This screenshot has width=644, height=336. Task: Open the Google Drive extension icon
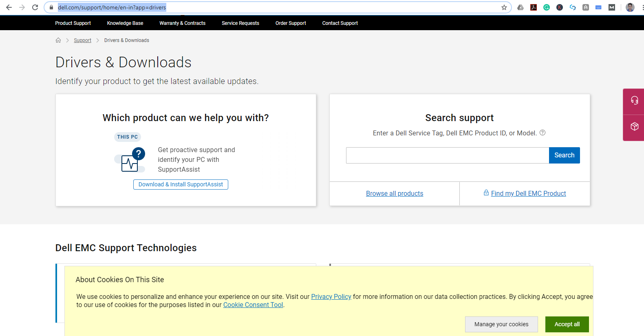click(x=520, y=7)
